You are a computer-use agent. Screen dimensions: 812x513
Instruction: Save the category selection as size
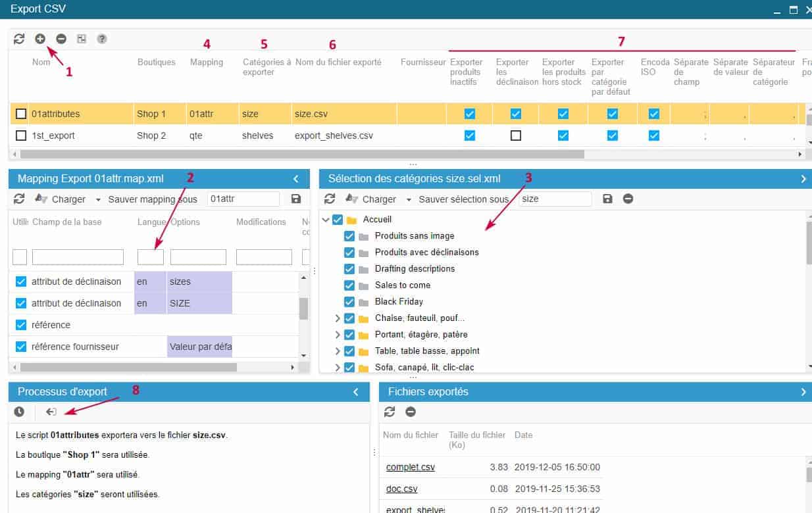pyautogui.click(x=607, y=199)
